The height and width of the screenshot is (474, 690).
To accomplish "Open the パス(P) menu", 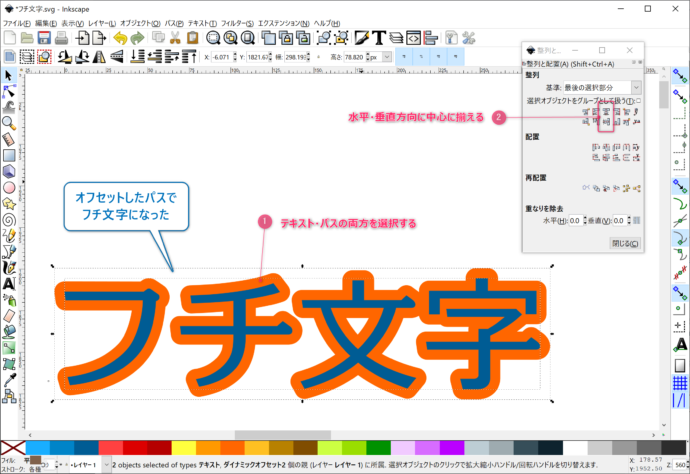I will 174,23.
